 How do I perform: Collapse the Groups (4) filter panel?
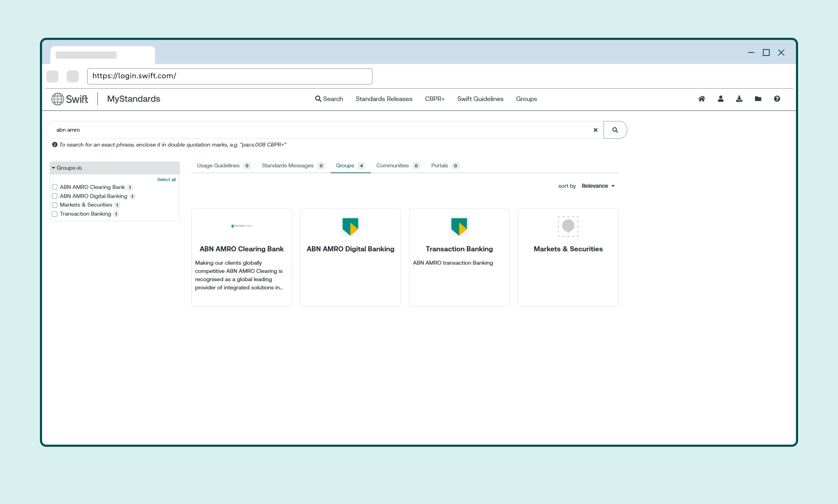point(115,168)
